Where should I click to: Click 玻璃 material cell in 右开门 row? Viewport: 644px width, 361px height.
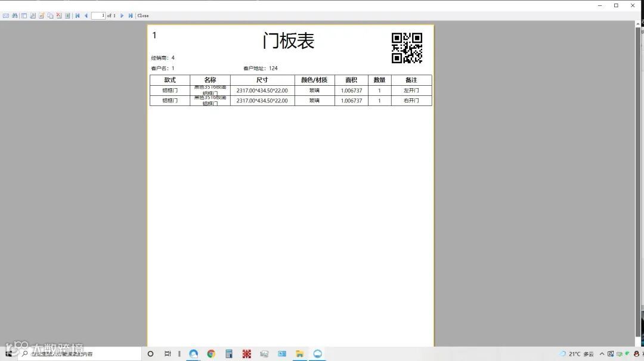pos(314,101)
